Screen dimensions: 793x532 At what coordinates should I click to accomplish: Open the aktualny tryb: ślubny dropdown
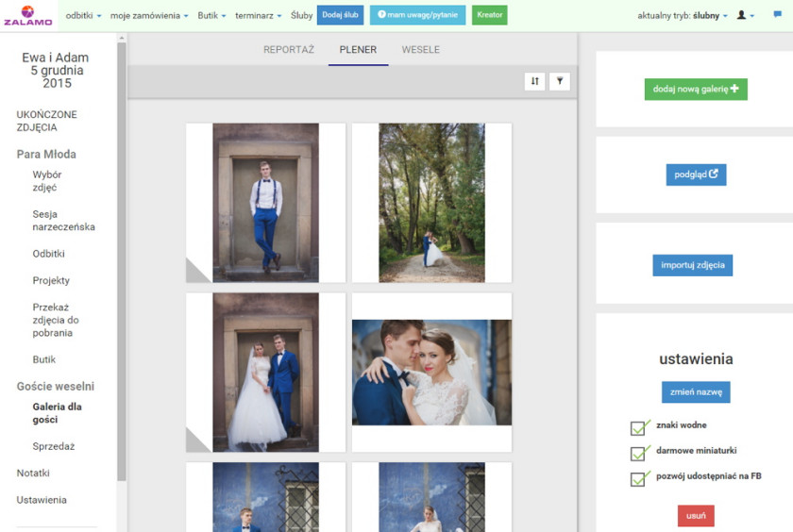683,16
